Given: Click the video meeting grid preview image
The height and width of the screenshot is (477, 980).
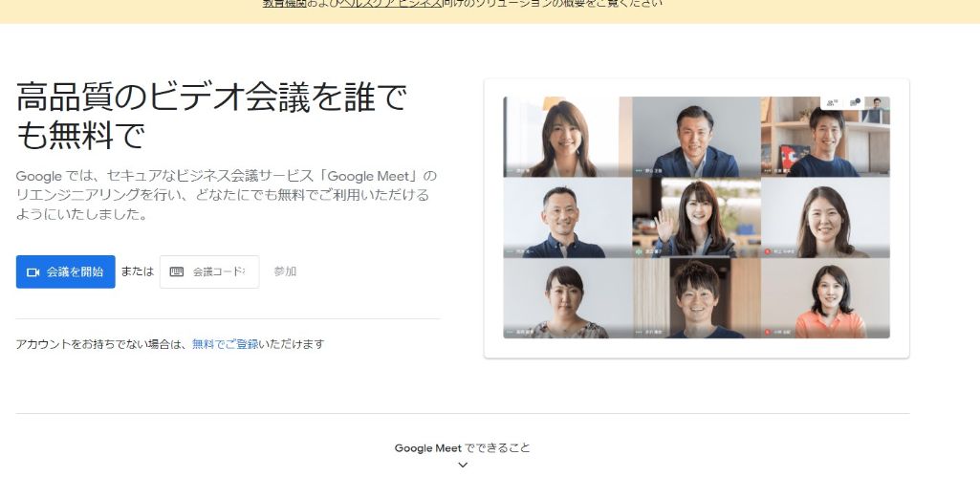Looking at the screenshot, I should (x=696, y=218).
